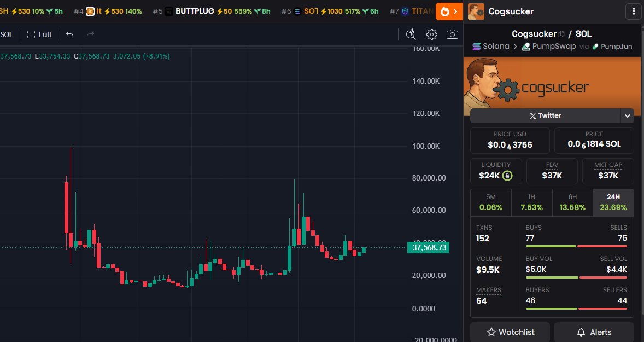Toggle Full screen chart mode
Image resolution: width=644 pixels, height=342 pixels.
39,34
